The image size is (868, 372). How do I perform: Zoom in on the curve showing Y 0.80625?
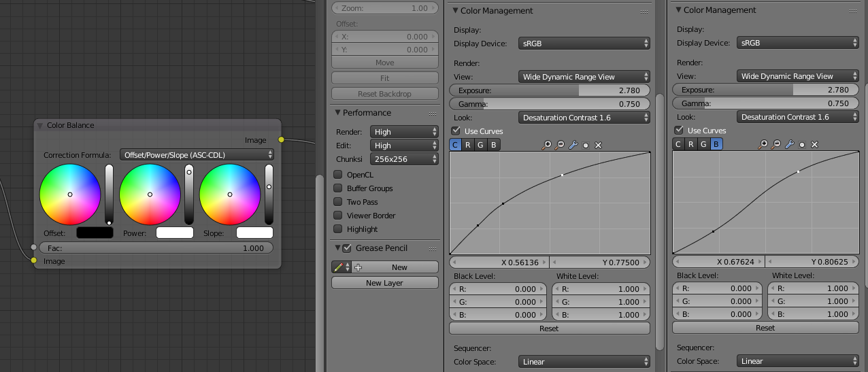tap(763, 144)
